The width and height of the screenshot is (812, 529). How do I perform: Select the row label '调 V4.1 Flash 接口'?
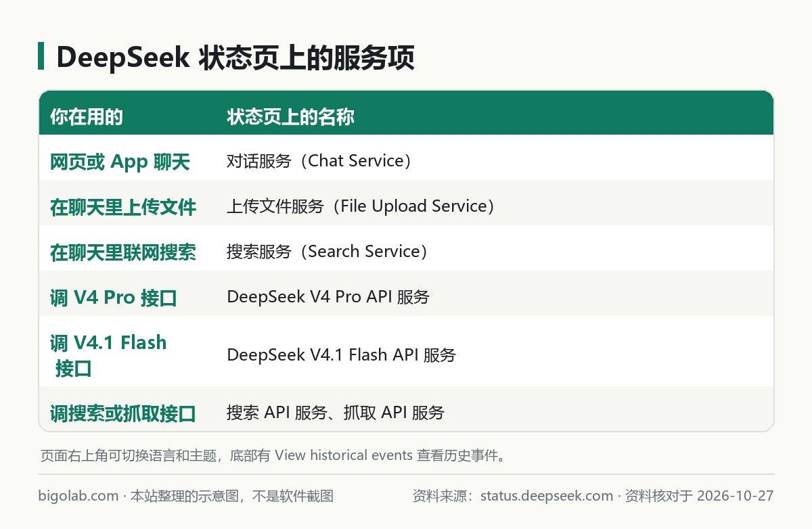point(108,355)
